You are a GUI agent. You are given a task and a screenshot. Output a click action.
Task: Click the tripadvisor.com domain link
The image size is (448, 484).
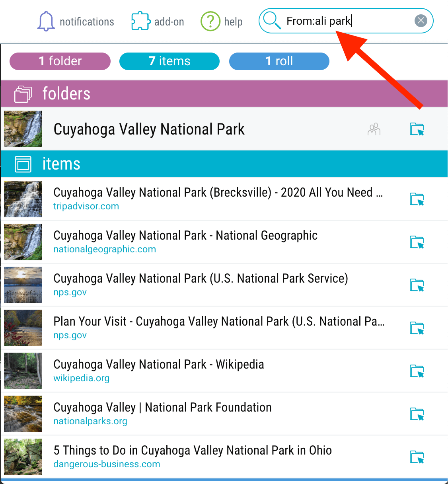pos(86,207)
